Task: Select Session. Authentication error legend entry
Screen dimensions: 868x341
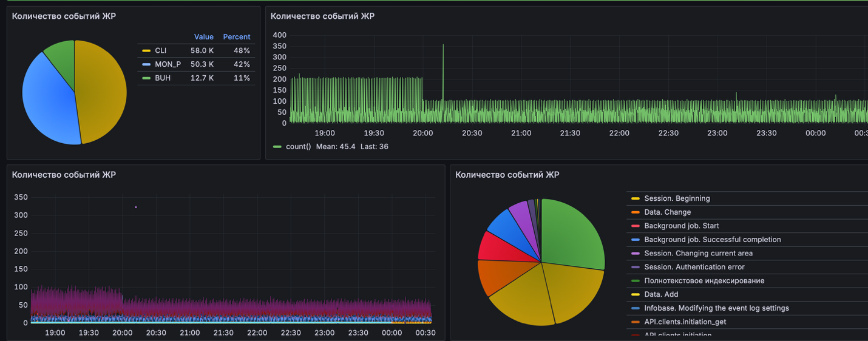Action: 694,267
